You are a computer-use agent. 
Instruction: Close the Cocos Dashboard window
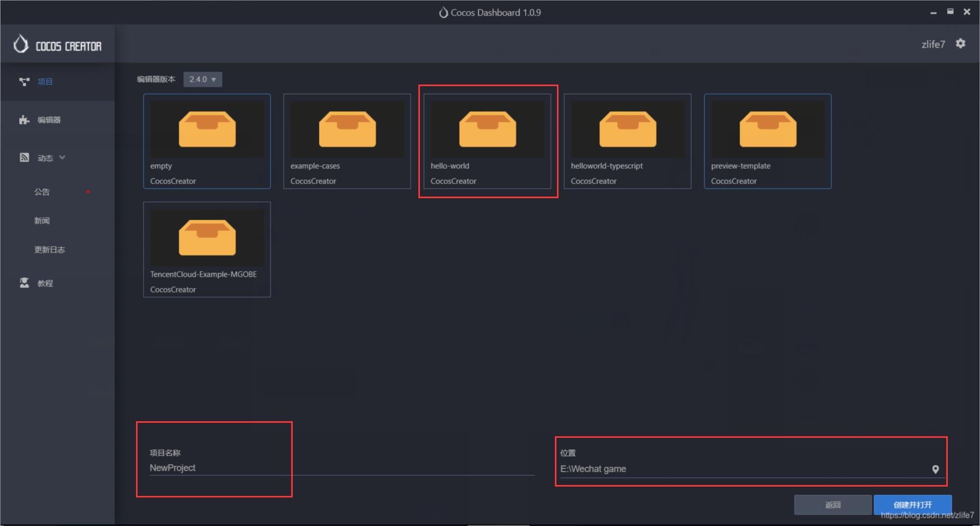[x=967, y=11]
